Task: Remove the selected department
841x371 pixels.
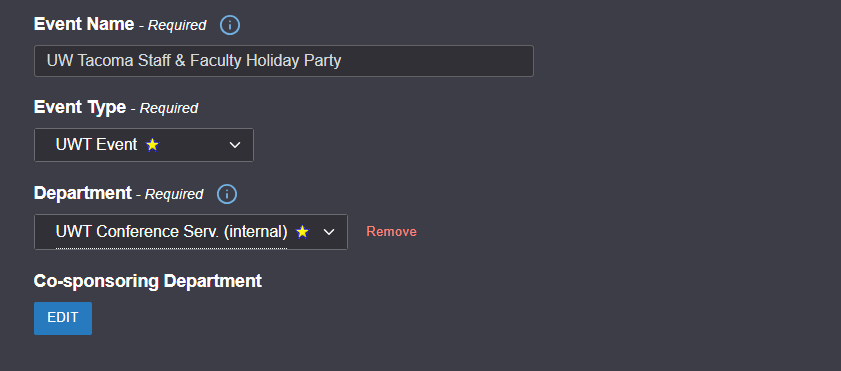Action: tap(392, 232)
